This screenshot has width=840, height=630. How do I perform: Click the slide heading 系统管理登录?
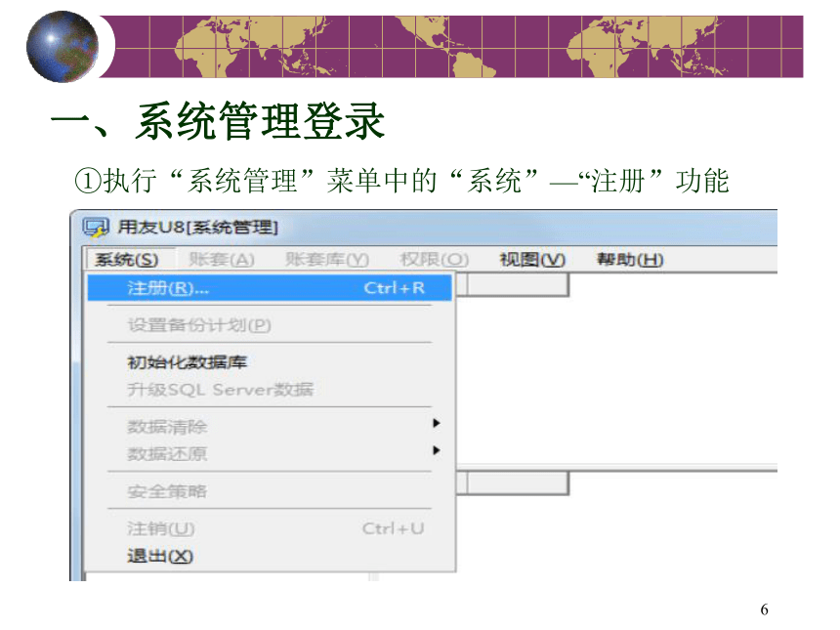pos(260,122)
